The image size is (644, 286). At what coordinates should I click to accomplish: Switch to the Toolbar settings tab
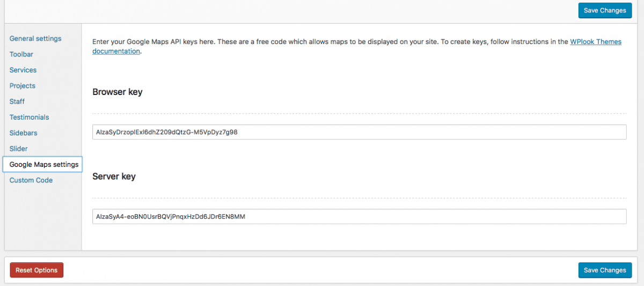21,54
